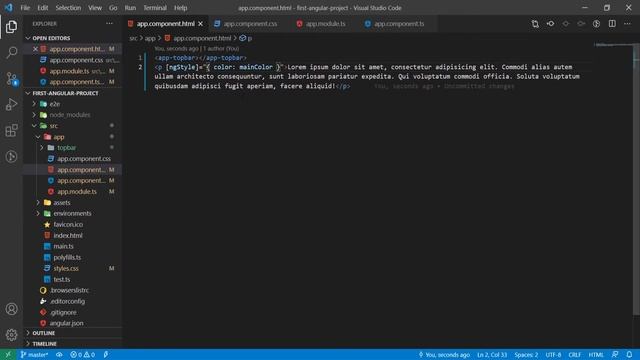
Task: Click Ln 2, Col 33 cursor position
Action: pyautogui.click(x=492, y=355)
